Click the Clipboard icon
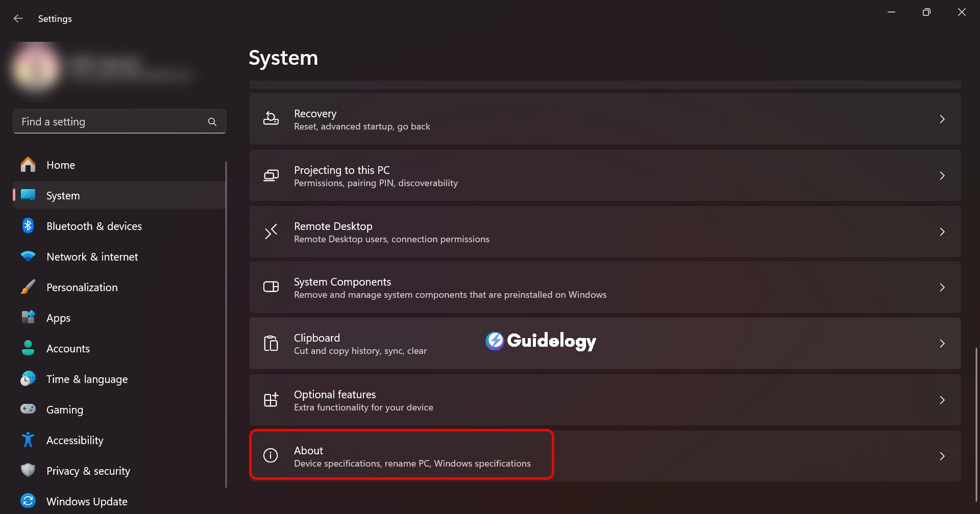Screen dimensions: 980x514 [271, 343]
